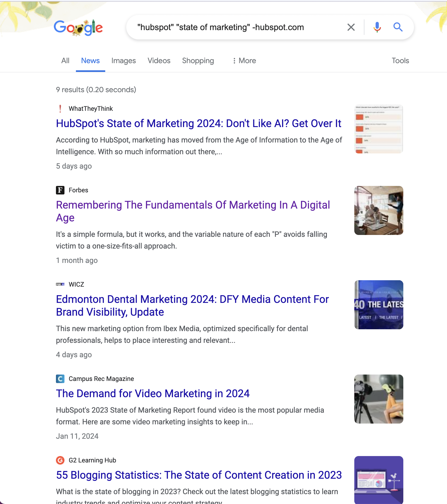
Task: Click the WhatTheyThink source favicon
Action: point(60,109)
